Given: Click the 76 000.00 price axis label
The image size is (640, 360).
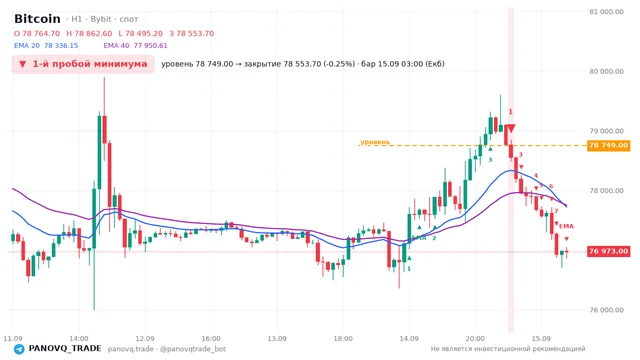Looking at the screenshot, I should (x=607, y=310).
